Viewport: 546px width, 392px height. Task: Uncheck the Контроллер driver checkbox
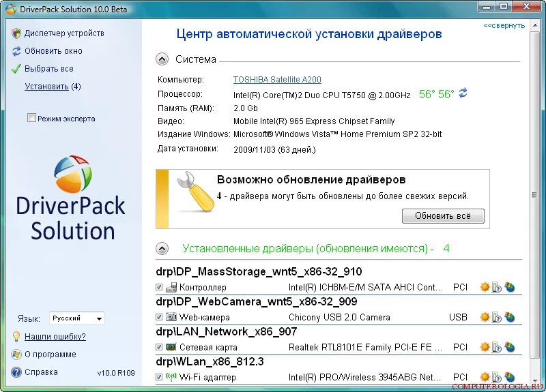[159, 287]
